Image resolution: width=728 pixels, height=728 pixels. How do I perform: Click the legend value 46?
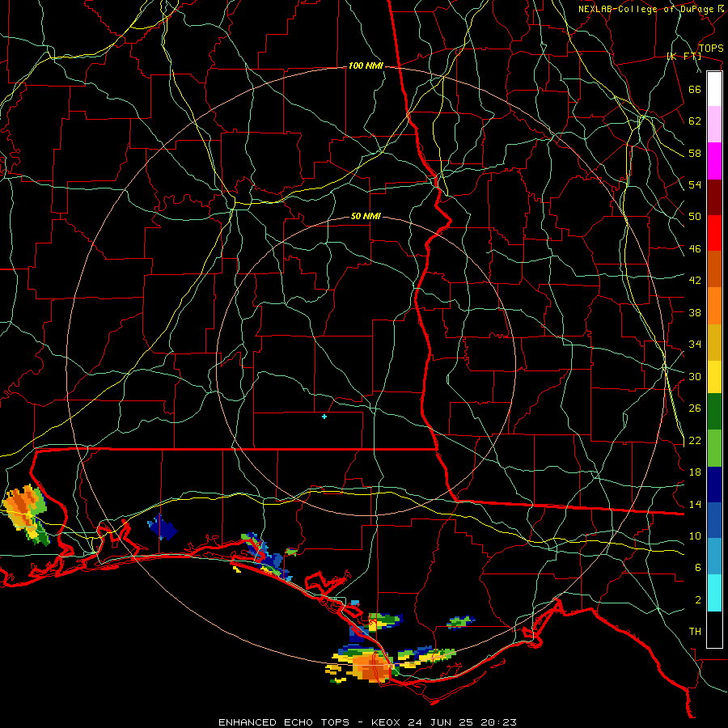(x=695, y=249)
